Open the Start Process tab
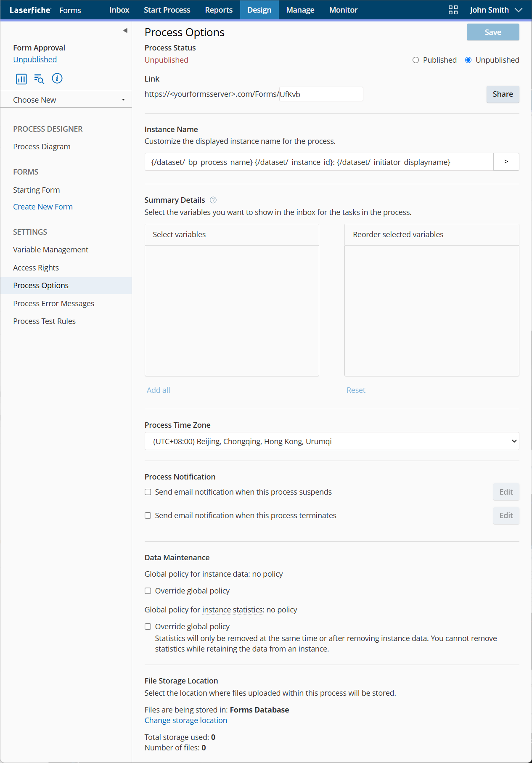 click(167, 10)
